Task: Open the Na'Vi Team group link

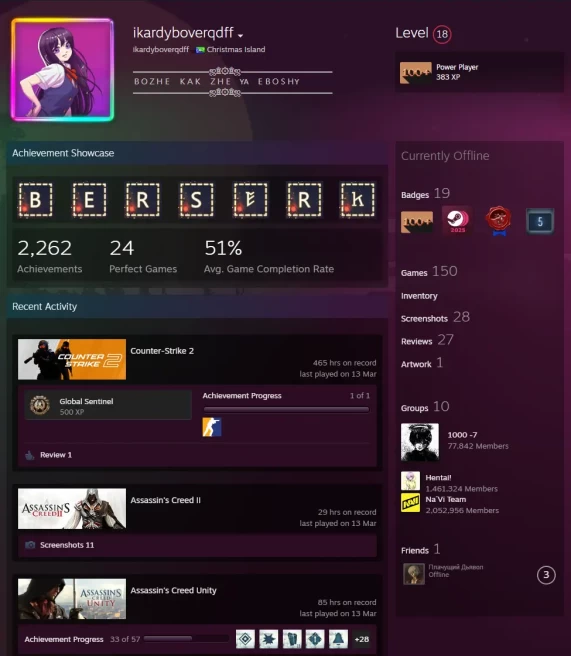Action: tap(446, 500)
